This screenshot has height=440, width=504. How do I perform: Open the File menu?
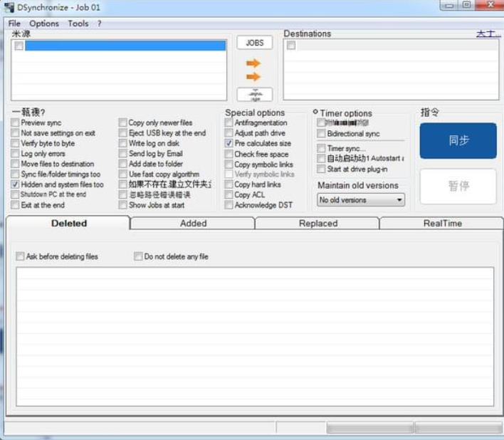[14, 23]
